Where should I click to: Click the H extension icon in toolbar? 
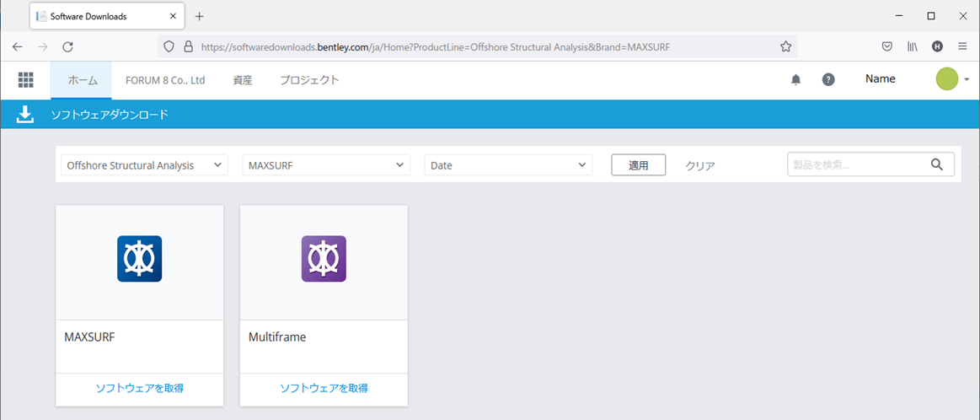[937, 46]
